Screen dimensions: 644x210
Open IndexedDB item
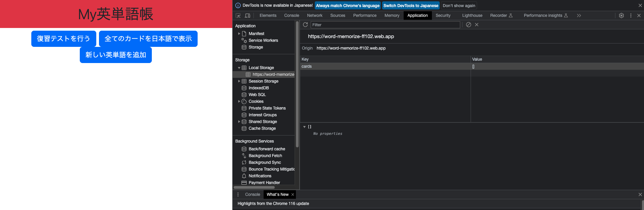[259, 88]
